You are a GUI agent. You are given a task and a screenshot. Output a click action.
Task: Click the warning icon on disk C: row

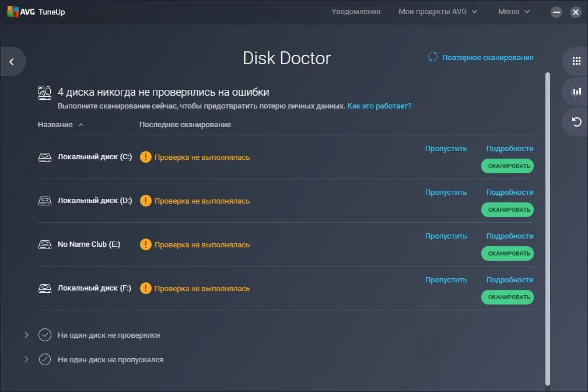[x=145, y=157]
